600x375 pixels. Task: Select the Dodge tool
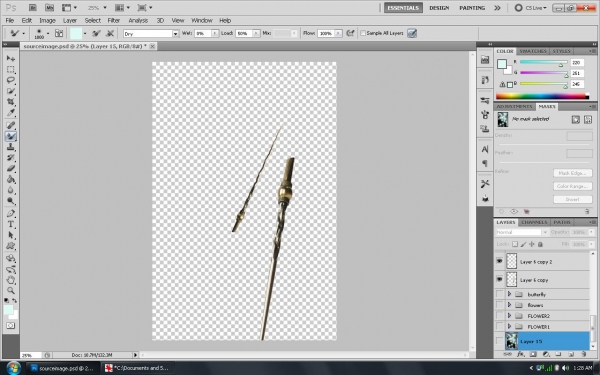(11, 201)
